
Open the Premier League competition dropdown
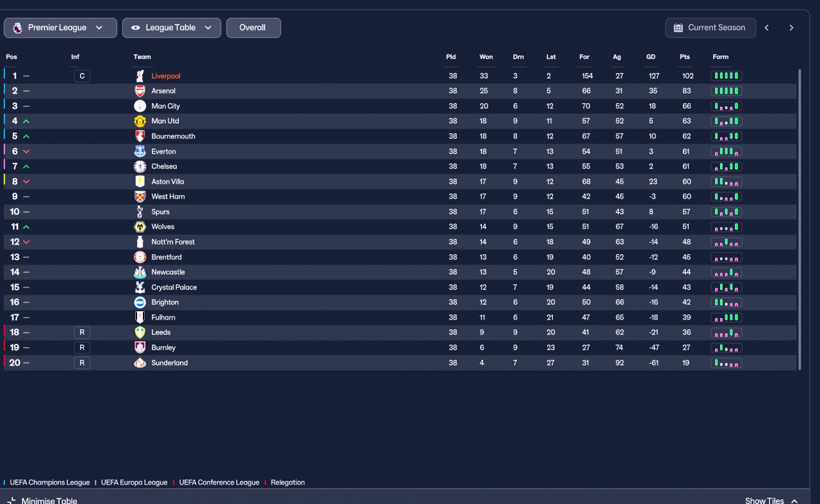60,28
